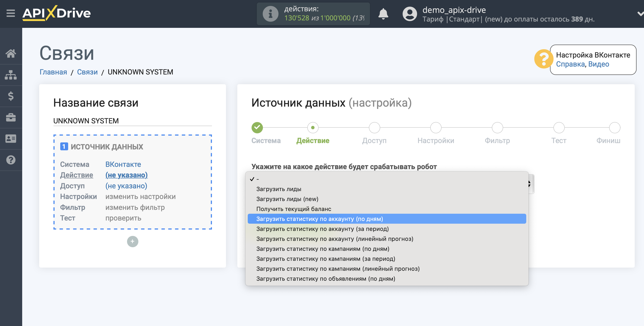
Task: Click the user avatar icon
Action: [409, 14]
